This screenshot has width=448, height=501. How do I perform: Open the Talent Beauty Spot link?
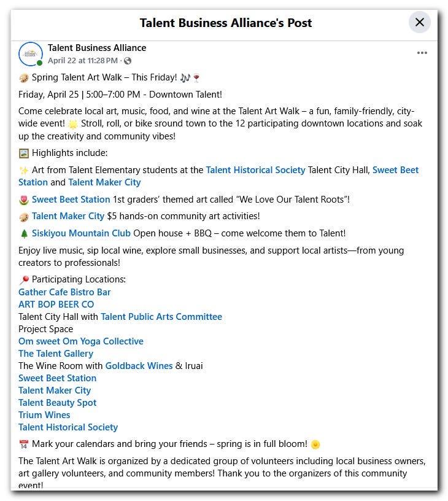click(58, 403)
